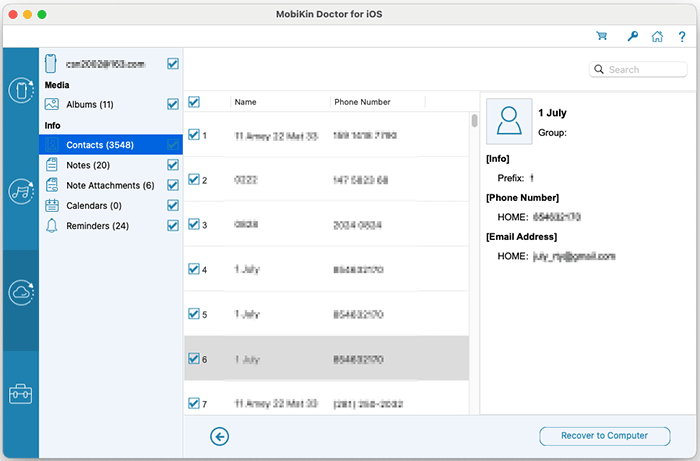The height and width of the screenshot is (461, 700).
Task: Uncheck the Notes (20) checkbox
Action: (173, 165)
